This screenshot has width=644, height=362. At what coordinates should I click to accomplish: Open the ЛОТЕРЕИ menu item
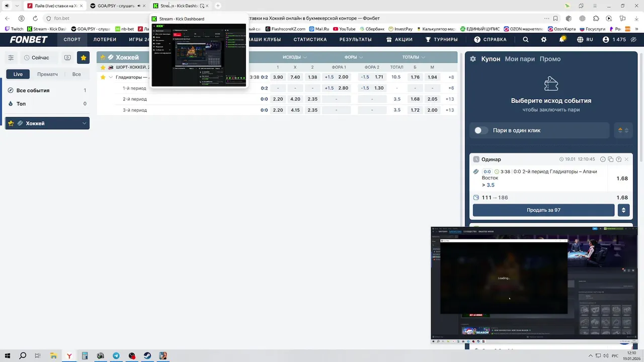105,40
